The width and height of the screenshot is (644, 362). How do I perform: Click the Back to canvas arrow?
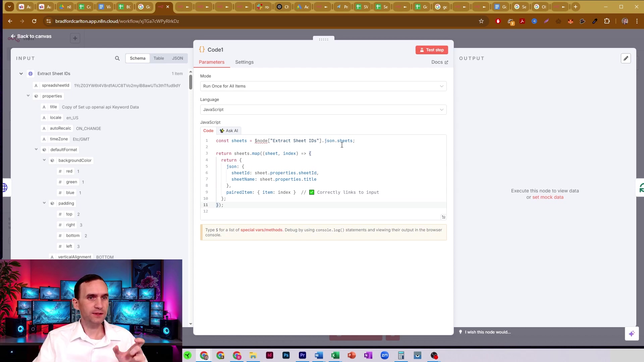pyautogui.click(x=13, y=36)
